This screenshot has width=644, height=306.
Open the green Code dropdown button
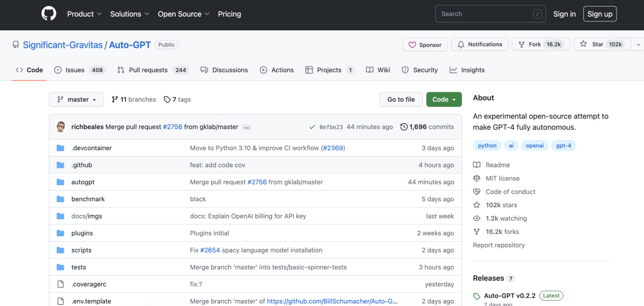tap(444, 99)
